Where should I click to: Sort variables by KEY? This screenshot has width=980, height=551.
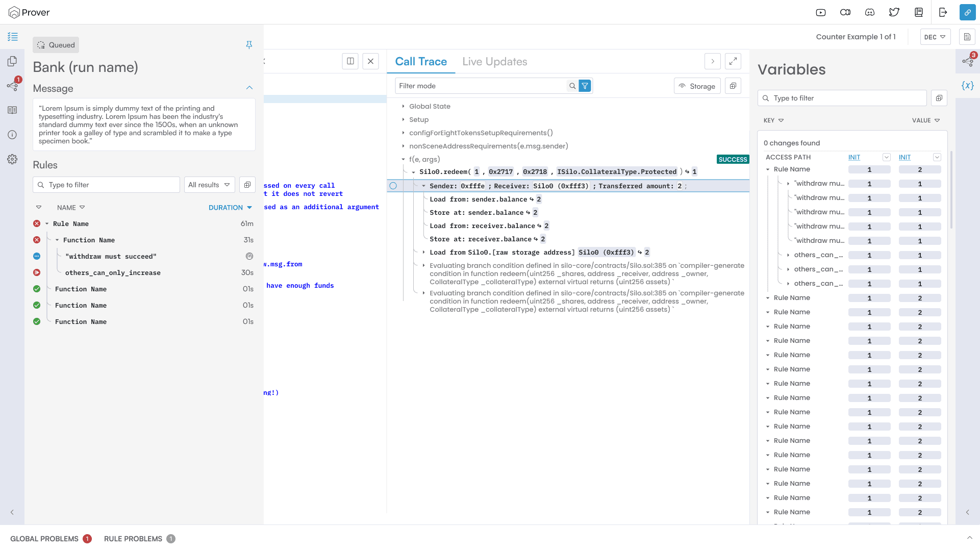click(773, 120)
